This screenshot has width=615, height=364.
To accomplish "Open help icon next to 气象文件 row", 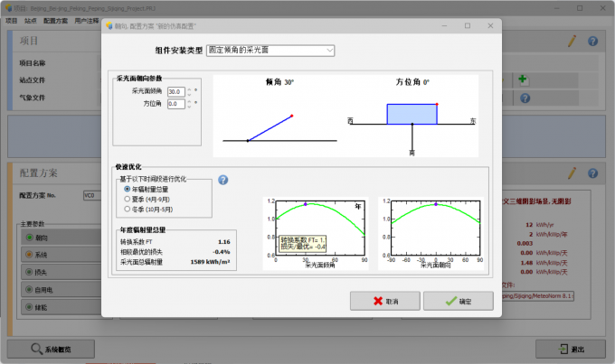I will tap(525, 98).
